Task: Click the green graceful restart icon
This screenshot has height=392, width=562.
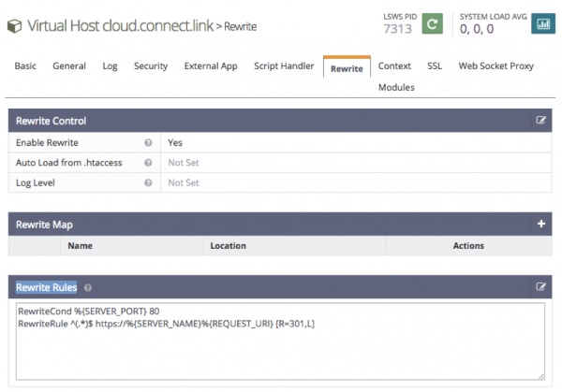Action: point(432,23)
